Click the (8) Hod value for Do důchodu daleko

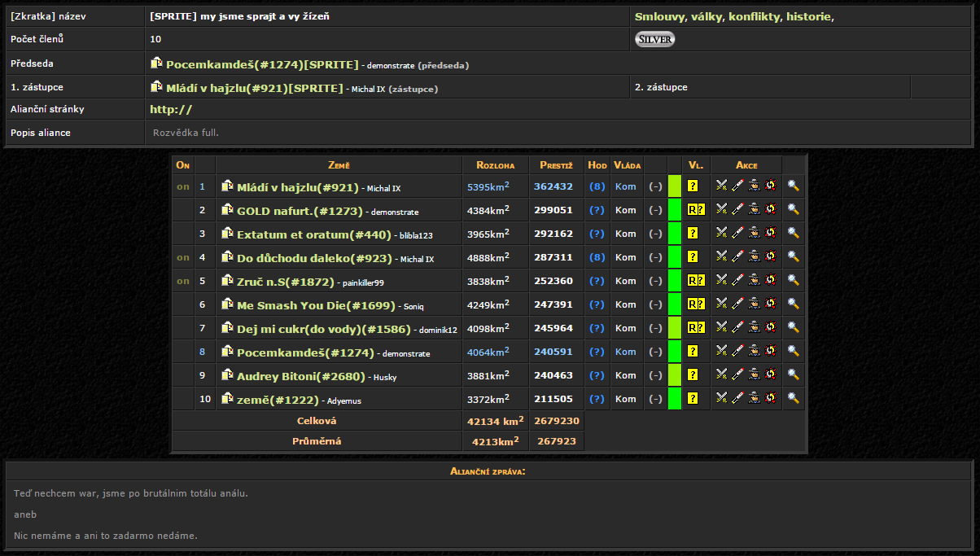(x=597, y=257)
